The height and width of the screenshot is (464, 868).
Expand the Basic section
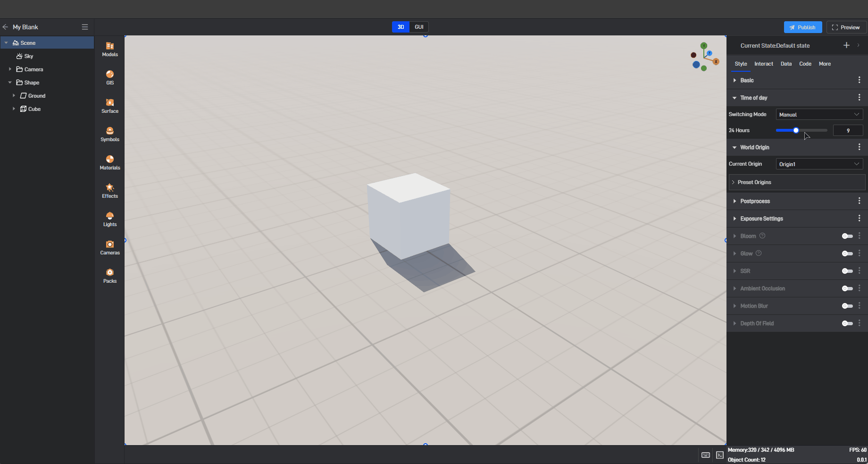click(x=735, y=80)
